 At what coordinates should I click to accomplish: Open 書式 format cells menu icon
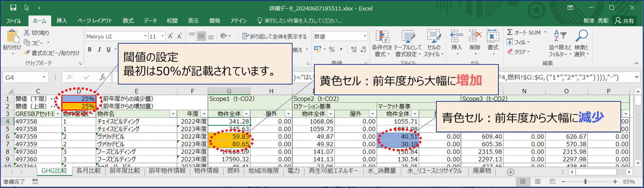(493, 36)
